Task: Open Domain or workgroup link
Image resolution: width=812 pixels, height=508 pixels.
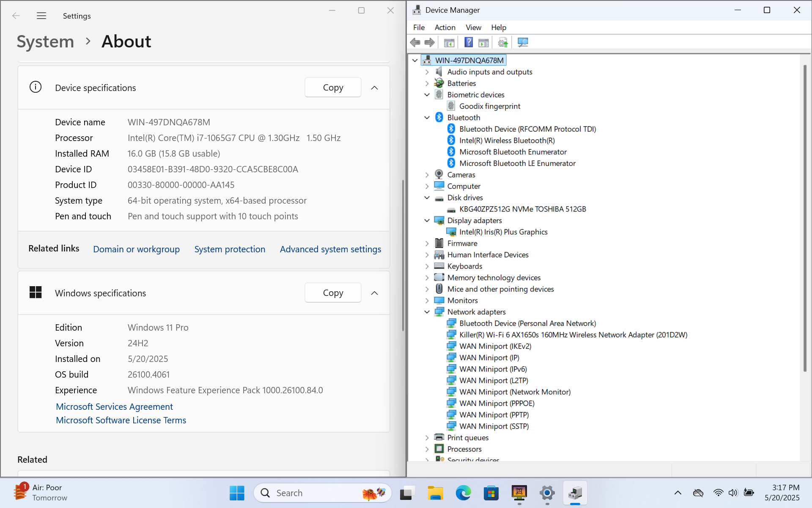Action: pos(136,249)
